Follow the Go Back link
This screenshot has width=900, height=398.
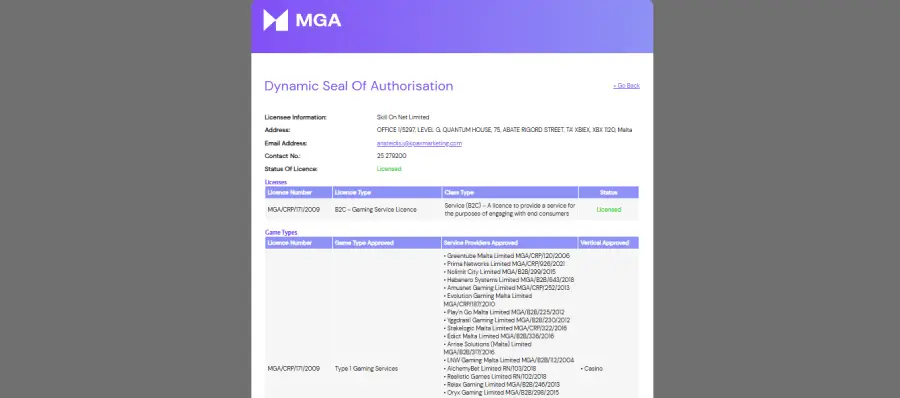[626, 86]
